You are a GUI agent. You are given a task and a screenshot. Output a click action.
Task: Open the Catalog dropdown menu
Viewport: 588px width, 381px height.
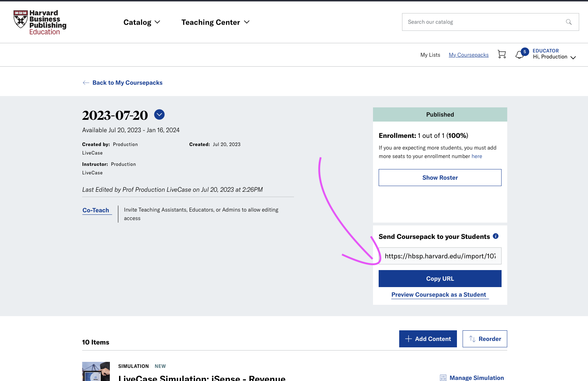pyautogui.click(x=142, y=22)
